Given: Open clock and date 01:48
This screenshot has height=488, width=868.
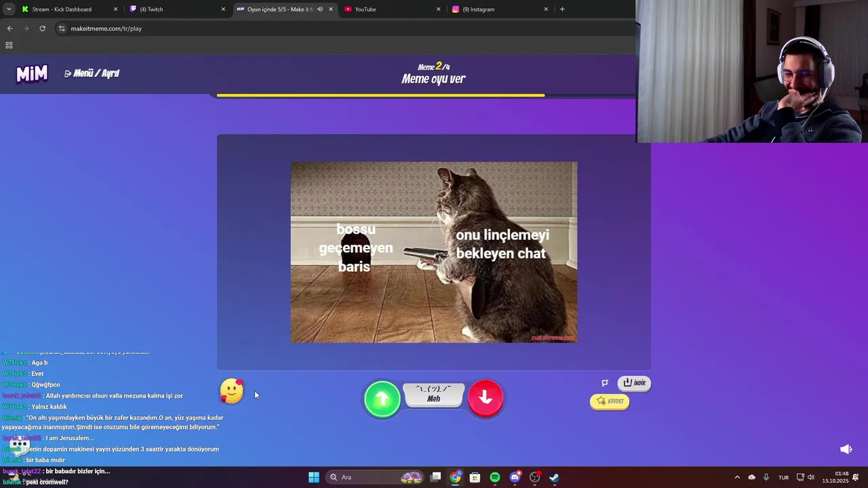Looking at the screenshot, I should (x=835, y=477).
